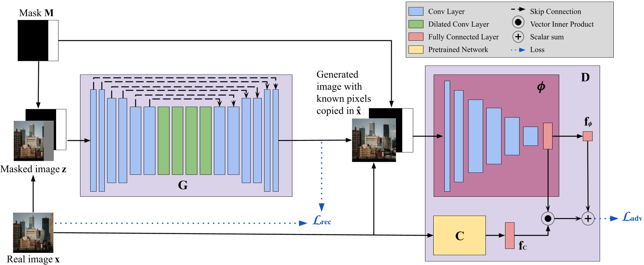Viewport: 644px width, 265px height.
Task: Open the Masked image z thumbnail
Action: [33, 141]
